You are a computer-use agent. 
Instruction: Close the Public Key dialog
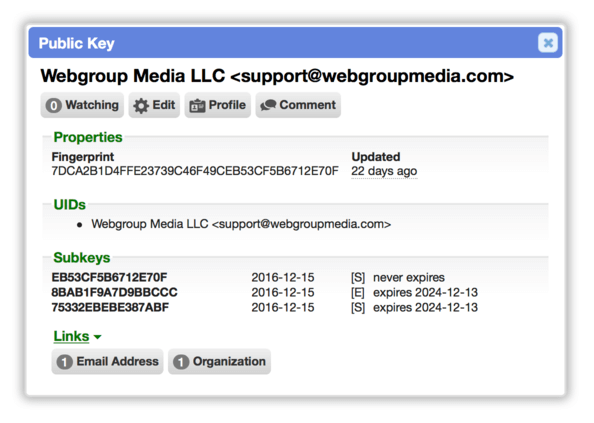pos(547,43)
